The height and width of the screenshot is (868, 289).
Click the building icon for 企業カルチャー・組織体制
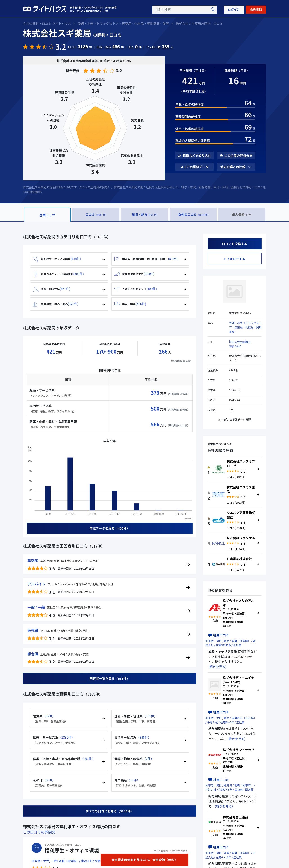tap(36, 274)
